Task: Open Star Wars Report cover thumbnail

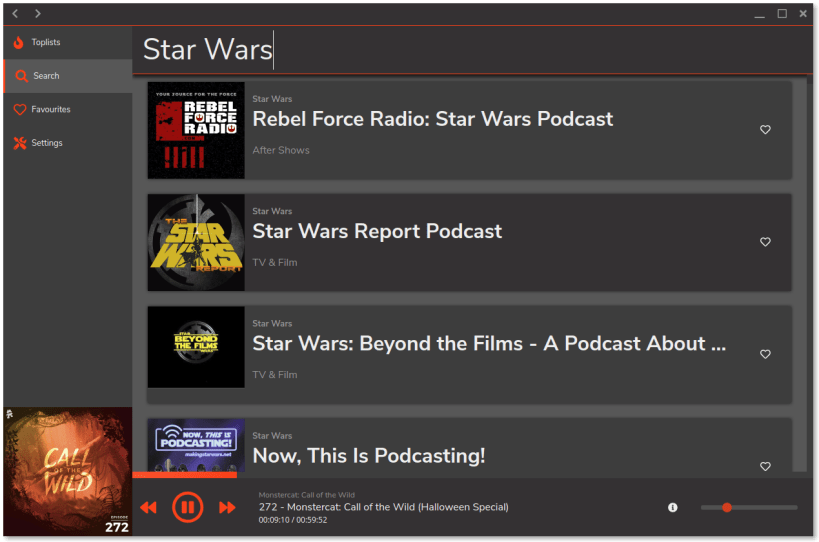Action: (x=196, y=242)
